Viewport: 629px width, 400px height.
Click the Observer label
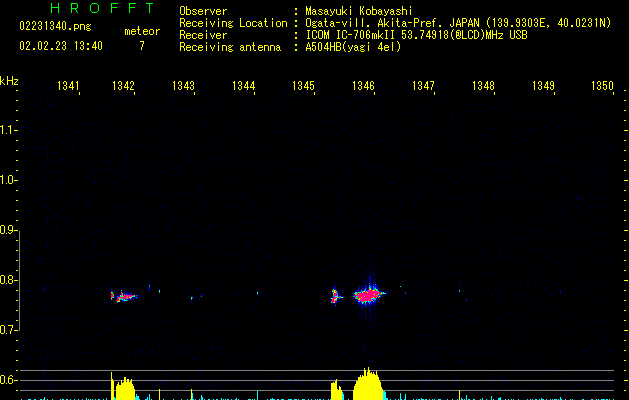(203, 11)
